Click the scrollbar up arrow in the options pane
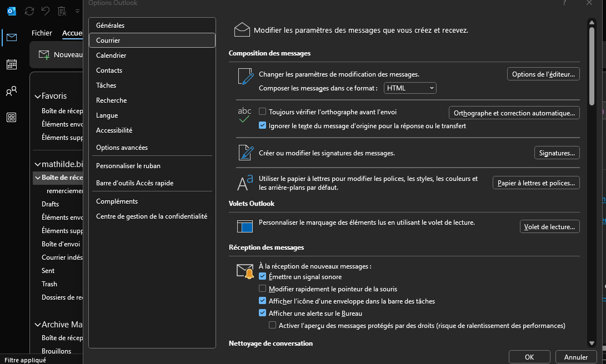The image size is (606, 364). [x=592, y=22]
